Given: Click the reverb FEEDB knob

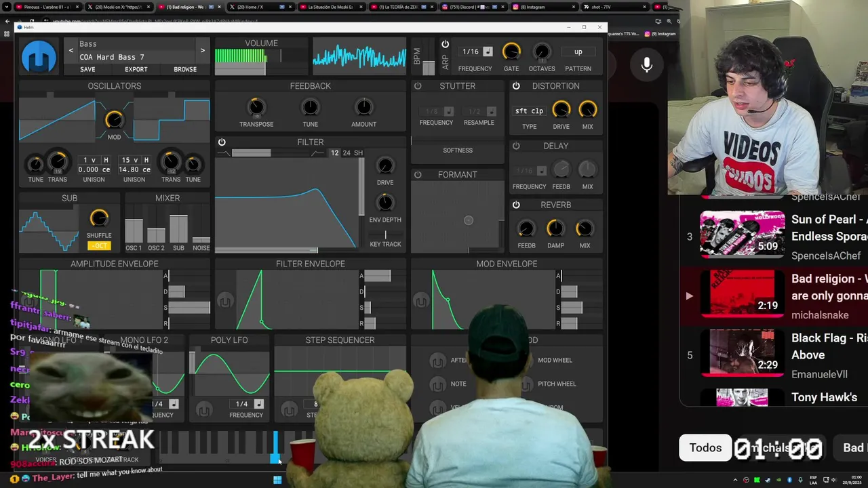Looking at the screenshot, I should [x=526, y=228].
